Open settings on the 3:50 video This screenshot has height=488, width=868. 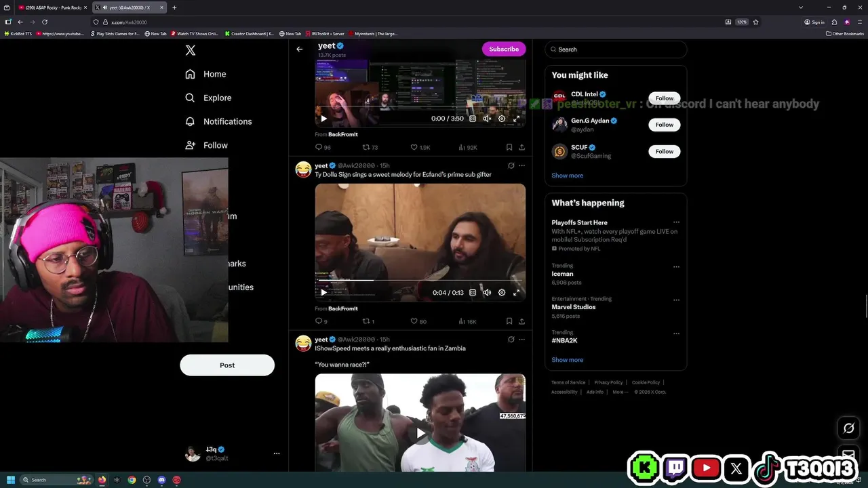(x=502, y=119)
